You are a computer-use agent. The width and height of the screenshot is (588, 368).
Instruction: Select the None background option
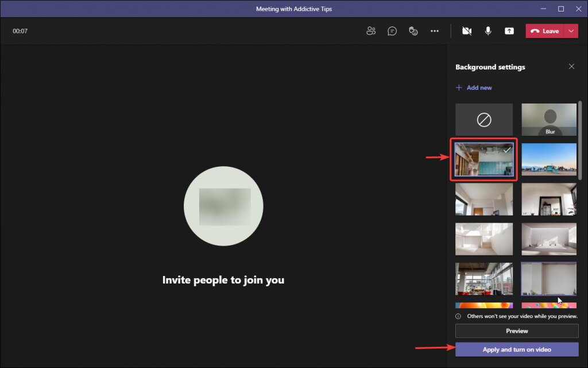tap(483, 120)
